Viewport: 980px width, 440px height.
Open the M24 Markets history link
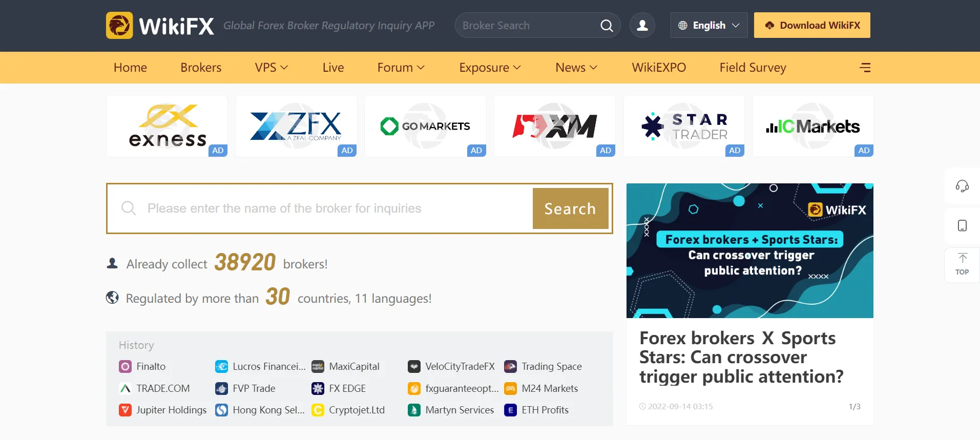(550, 389)
